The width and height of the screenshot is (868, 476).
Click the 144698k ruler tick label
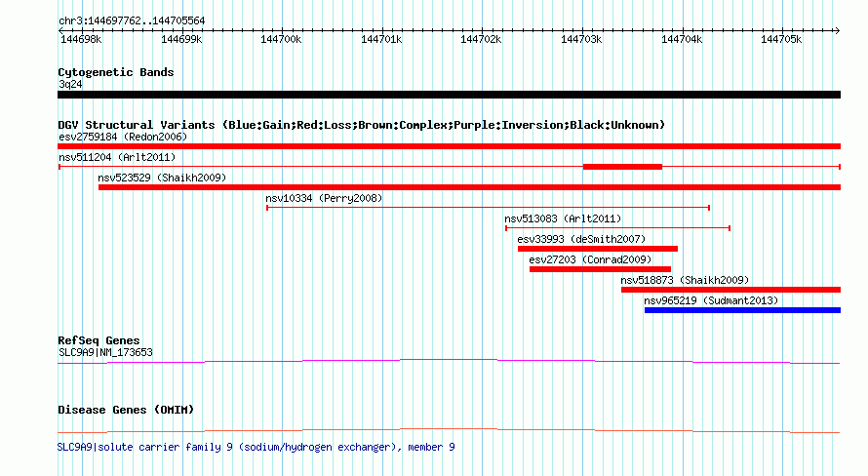click(x=81, y=39)
